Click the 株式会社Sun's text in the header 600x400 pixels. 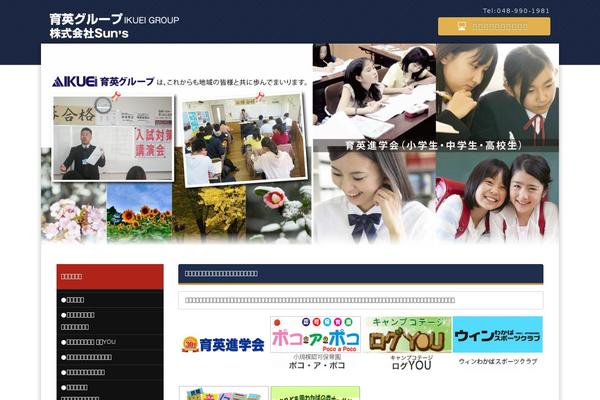pos(89,33)
